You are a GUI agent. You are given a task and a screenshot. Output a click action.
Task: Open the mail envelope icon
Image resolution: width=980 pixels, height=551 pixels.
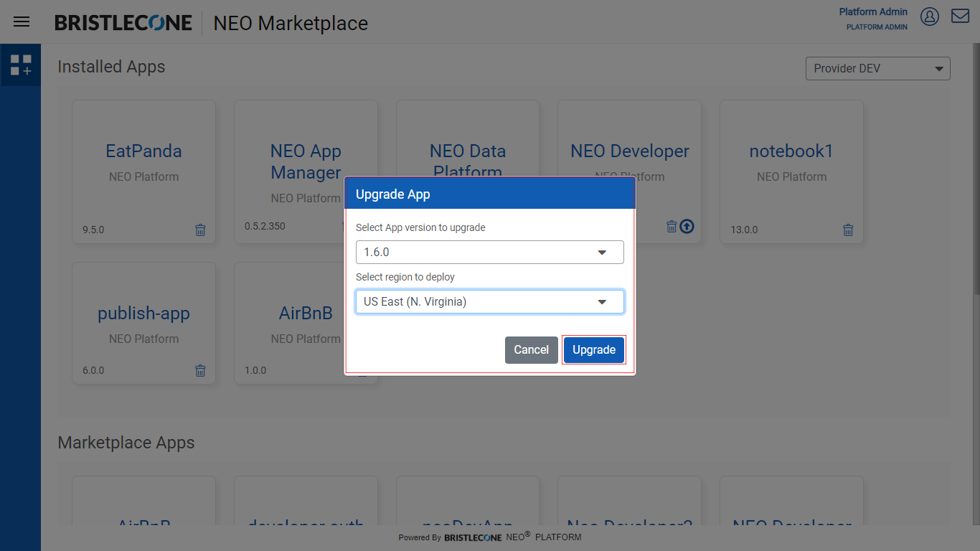pos(960,16)
